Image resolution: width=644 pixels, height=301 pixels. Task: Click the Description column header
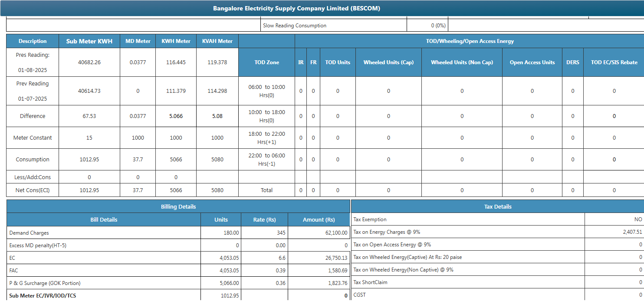click(x=33, y=41)
